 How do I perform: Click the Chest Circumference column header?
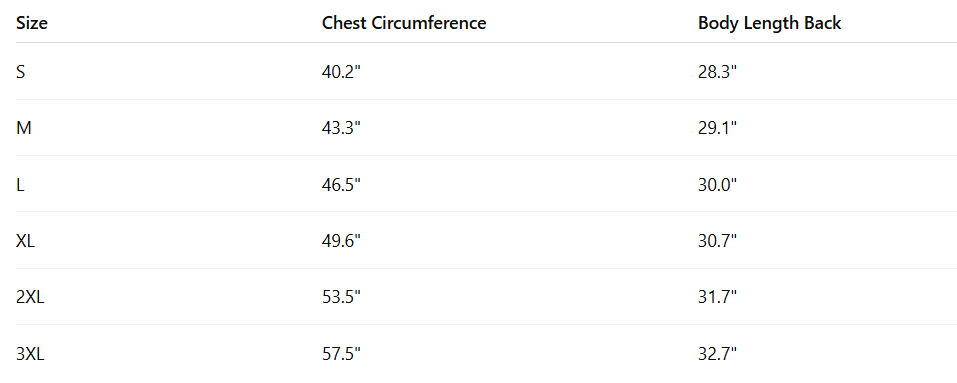pos(404,23)
